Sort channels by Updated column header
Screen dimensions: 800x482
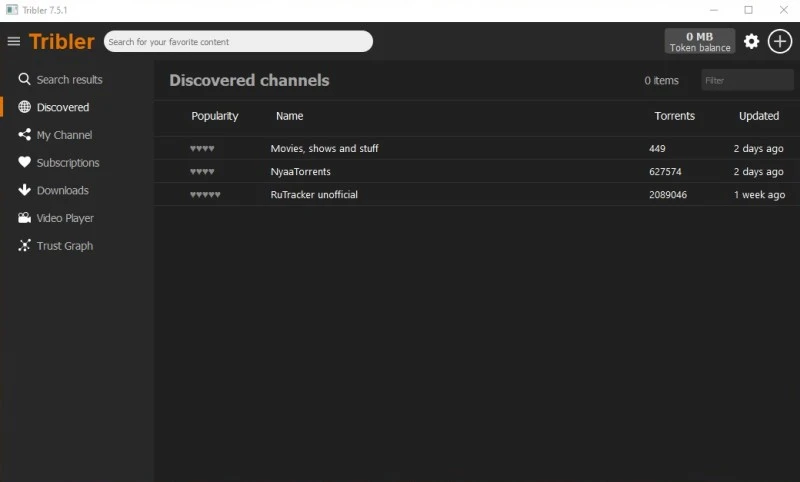pyautogui.click(x=758, y=116)
